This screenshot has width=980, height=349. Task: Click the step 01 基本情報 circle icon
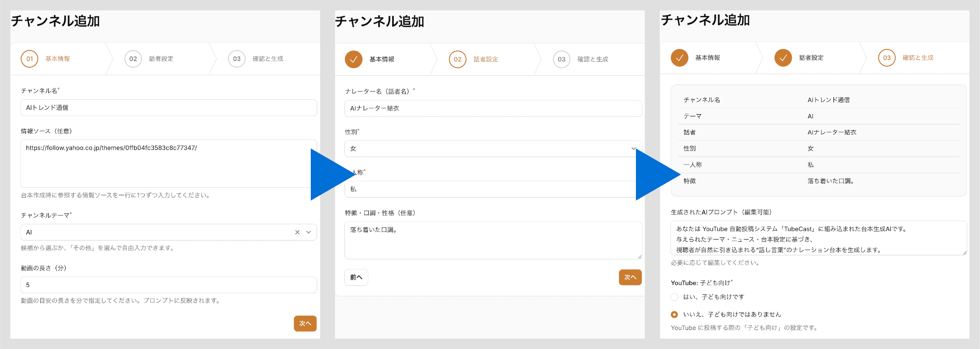point(30,59)
